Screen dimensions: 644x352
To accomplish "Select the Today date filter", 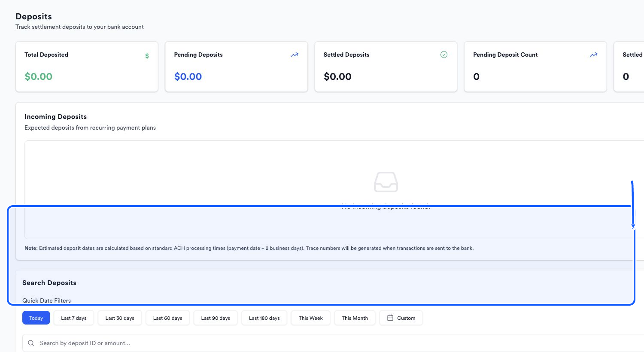I will tap(36, 318).
